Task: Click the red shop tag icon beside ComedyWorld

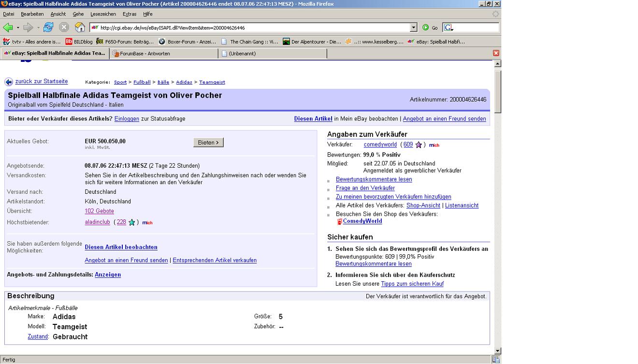Action: [339, 221]
